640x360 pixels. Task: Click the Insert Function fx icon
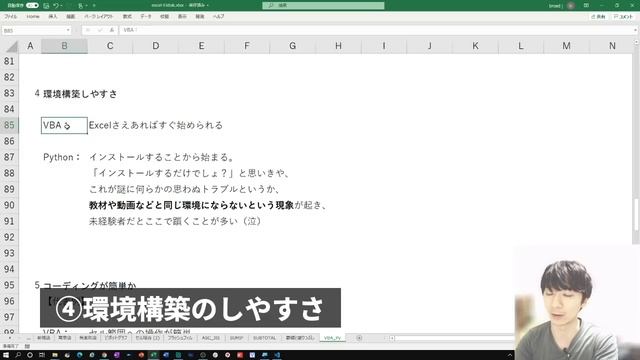coord(111,30)
